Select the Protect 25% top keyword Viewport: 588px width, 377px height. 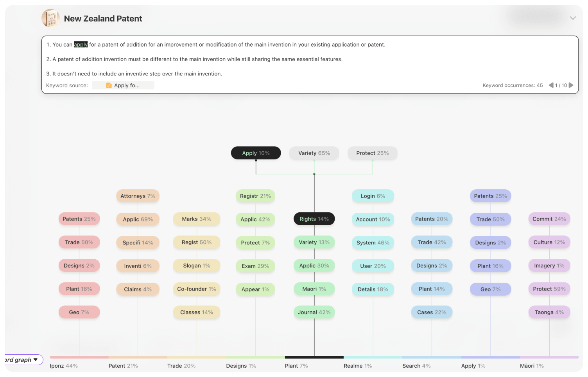tap(372, 153)
